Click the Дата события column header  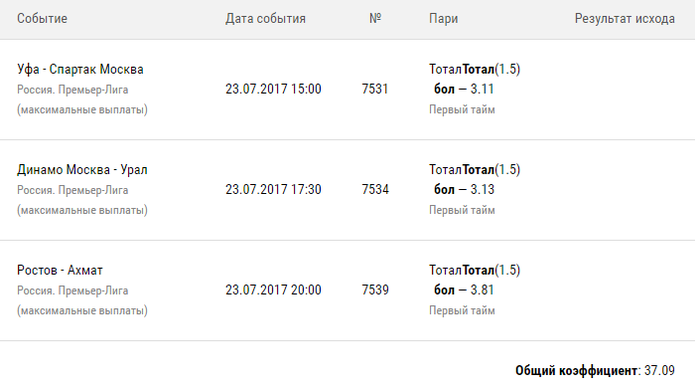265,19
